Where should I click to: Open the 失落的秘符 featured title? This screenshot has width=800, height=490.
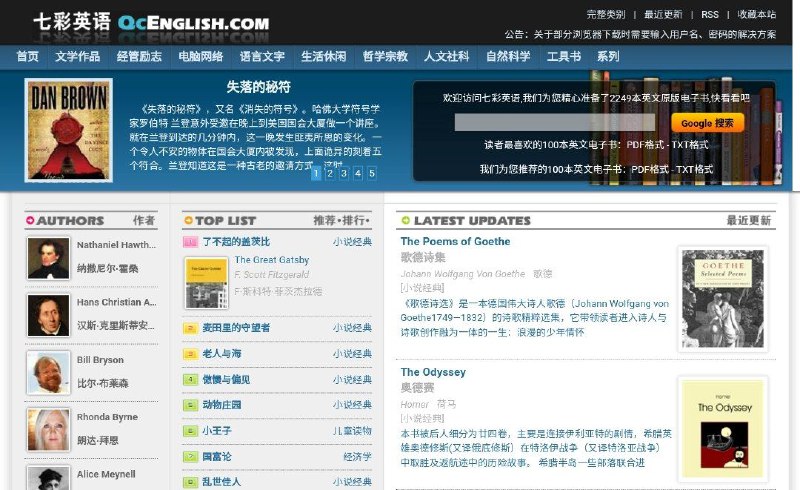coord(258,87)
